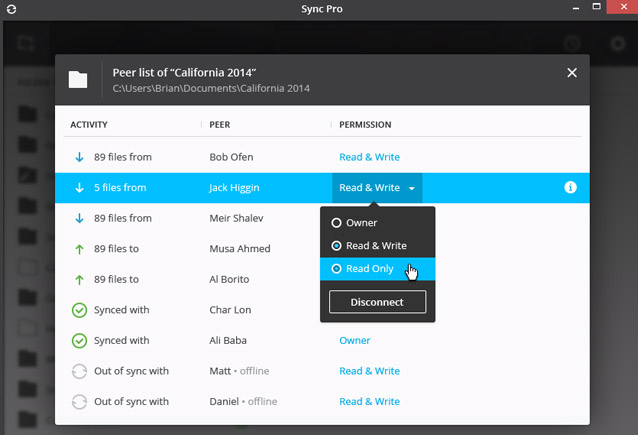
Task: Click settings gear icon in dimmed main toolbar
Action: coord(618,43)
